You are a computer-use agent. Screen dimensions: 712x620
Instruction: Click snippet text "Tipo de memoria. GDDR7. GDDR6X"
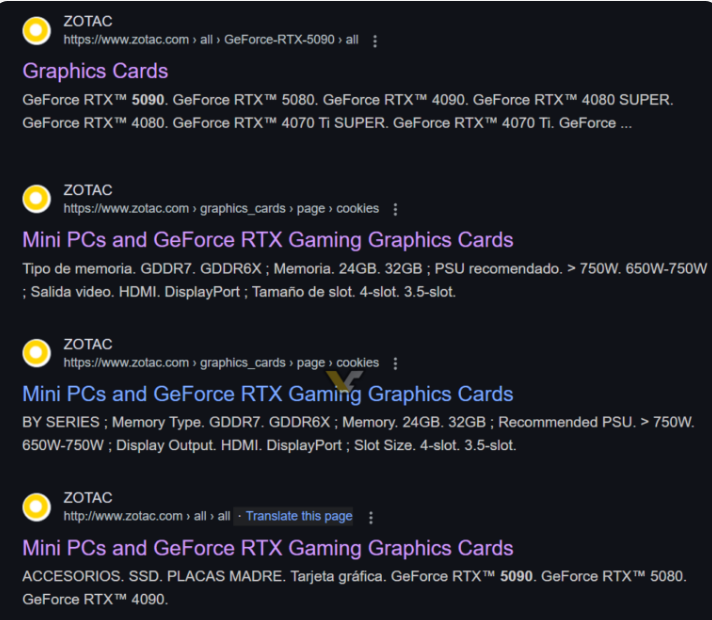pyautogui.click(x=142, y=268)
